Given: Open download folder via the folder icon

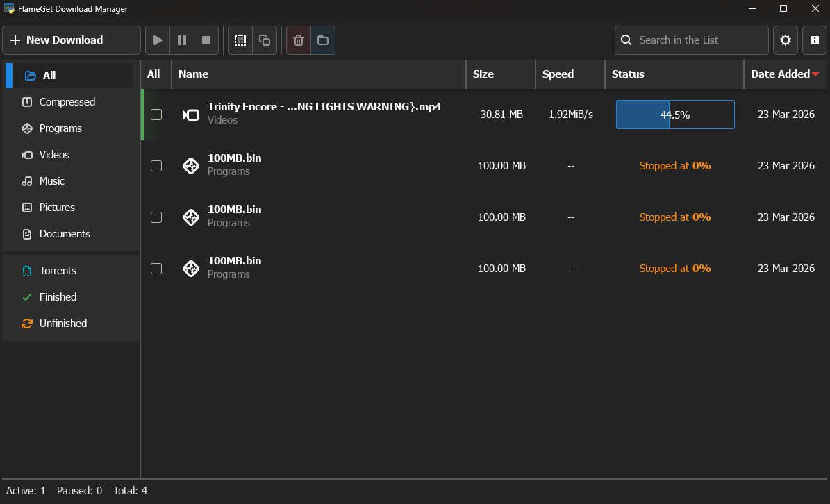Looking at the screenshot, I should click(322, 40).
